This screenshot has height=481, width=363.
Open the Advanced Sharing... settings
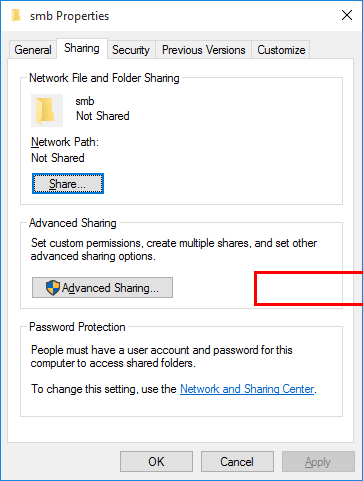pos(102,287)
